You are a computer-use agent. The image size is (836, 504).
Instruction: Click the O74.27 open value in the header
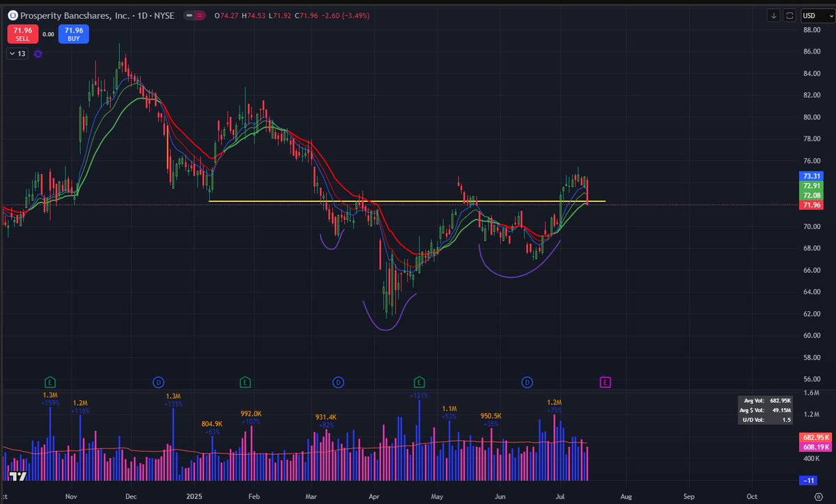pos(226,15)
